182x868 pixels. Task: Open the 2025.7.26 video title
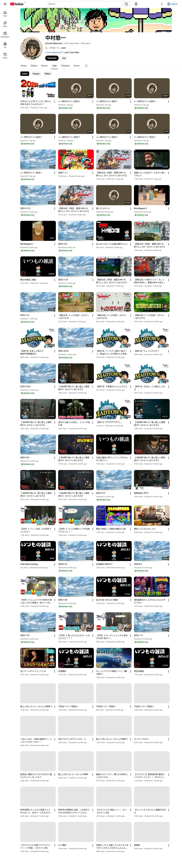[63, 600]
